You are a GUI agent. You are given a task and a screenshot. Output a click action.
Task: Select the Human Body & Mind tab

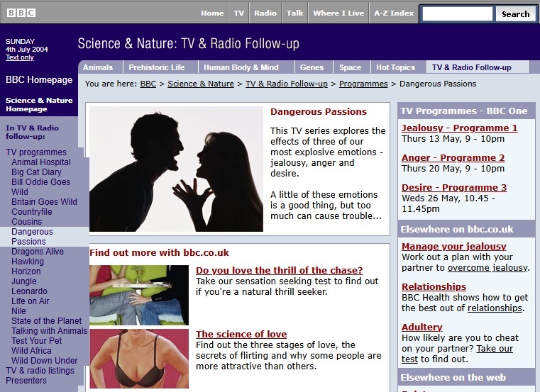point(241,67)
